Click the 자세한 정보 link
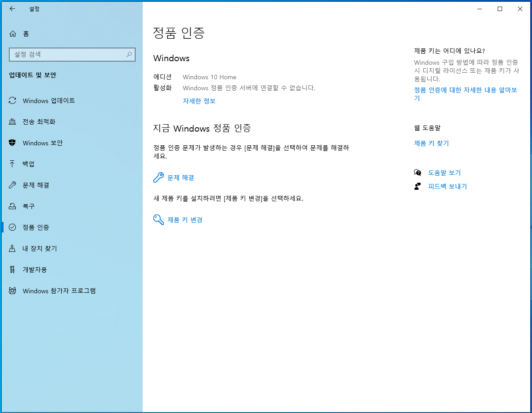This screenshot has width=532, height=413. pos(199,101)
